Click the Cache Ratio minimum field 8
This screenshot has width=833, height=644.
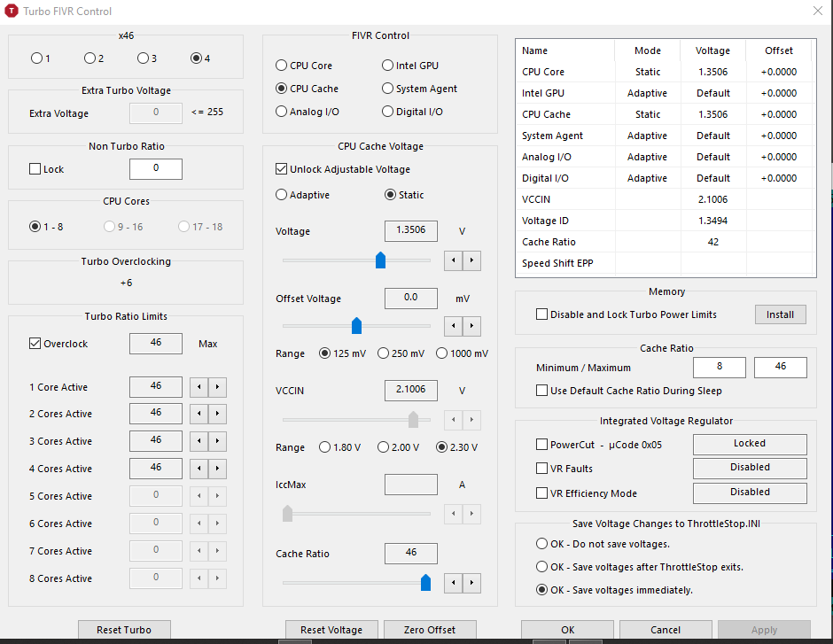click(720, 367)
